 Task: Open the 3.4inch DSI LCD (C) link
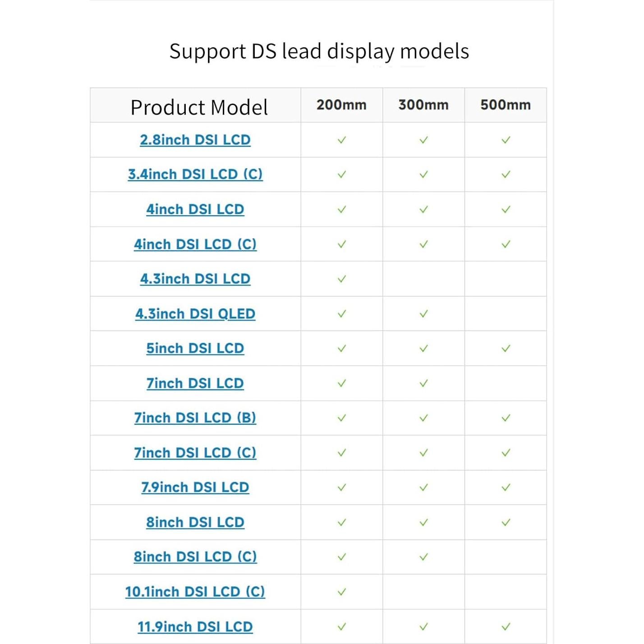pyautogui.click(x=195, y=175)
